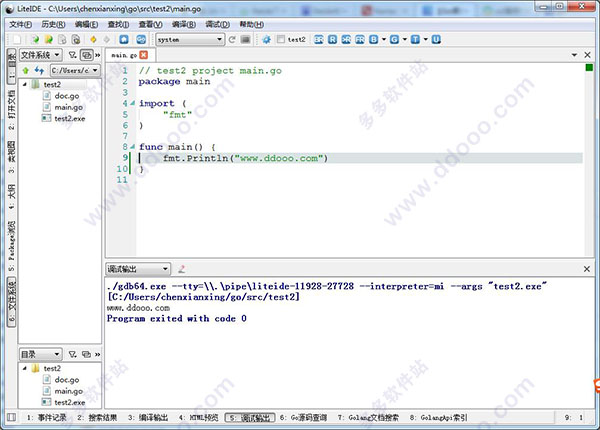Open the 文件系统 panel dropdown
The width and height of the screenshot is (600, 430).
coord(40,55)
